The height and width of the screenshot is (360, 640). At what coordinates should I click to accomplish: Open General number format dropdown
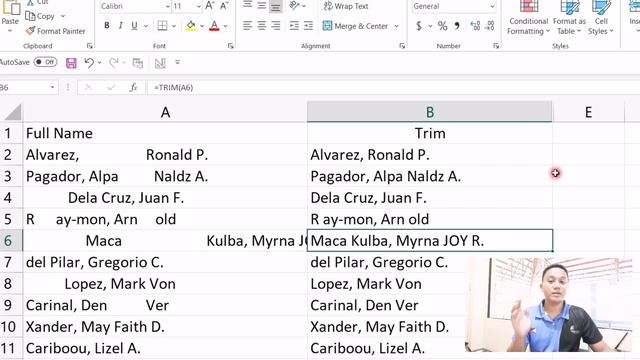(x=492, y=7)
